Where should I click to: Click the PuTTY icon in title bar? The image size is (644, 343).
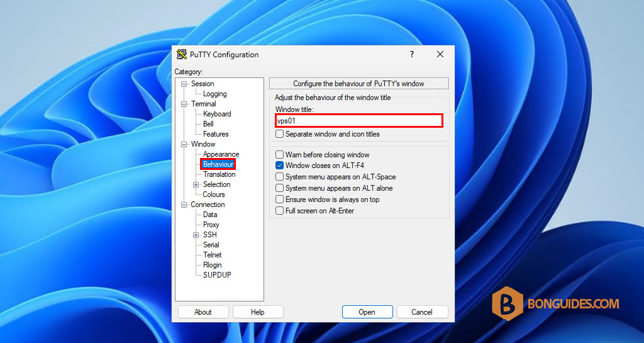(x=182, y=54)
